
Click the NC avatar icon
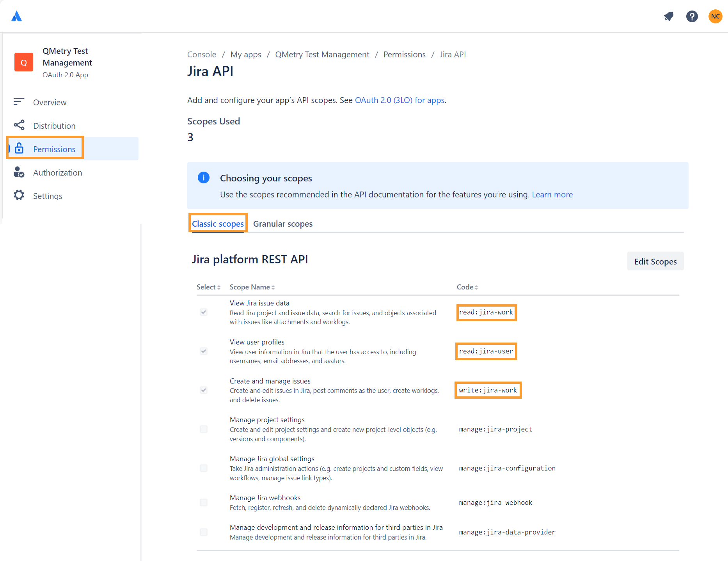(716, 16)
